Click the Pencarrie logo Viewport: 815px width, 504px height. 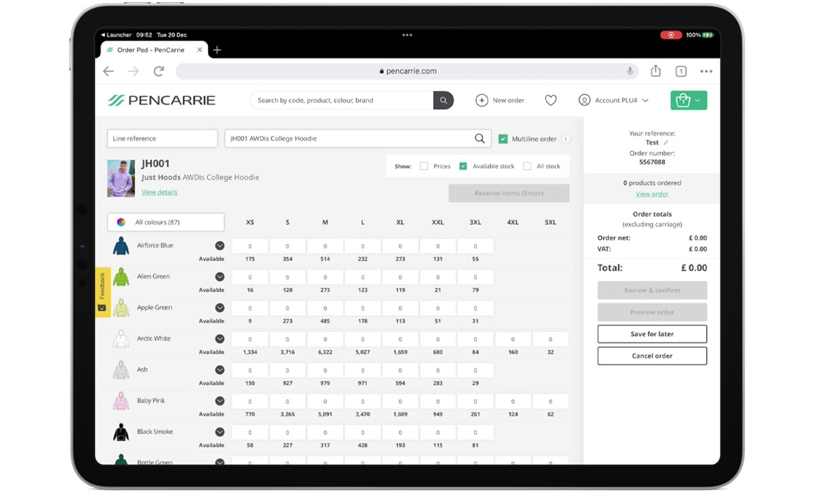[x=162, y=101]
